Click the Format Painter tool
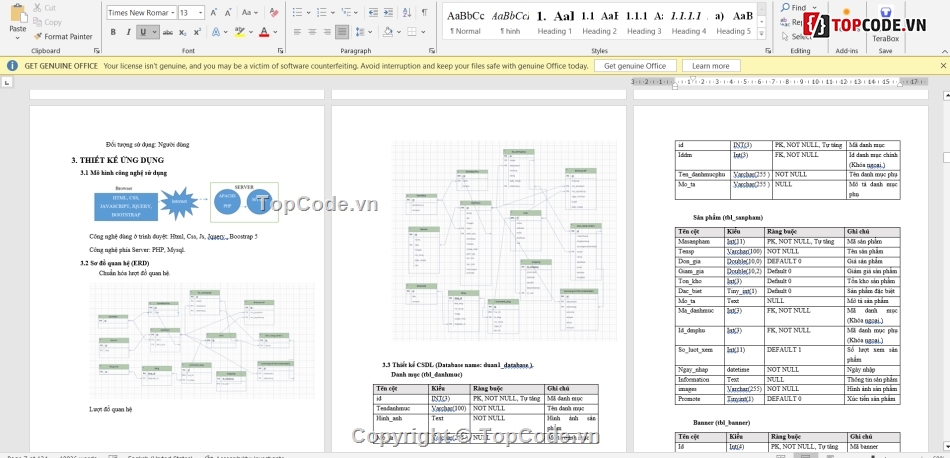Viewport: 950px width, 458px height. (62, 36)
